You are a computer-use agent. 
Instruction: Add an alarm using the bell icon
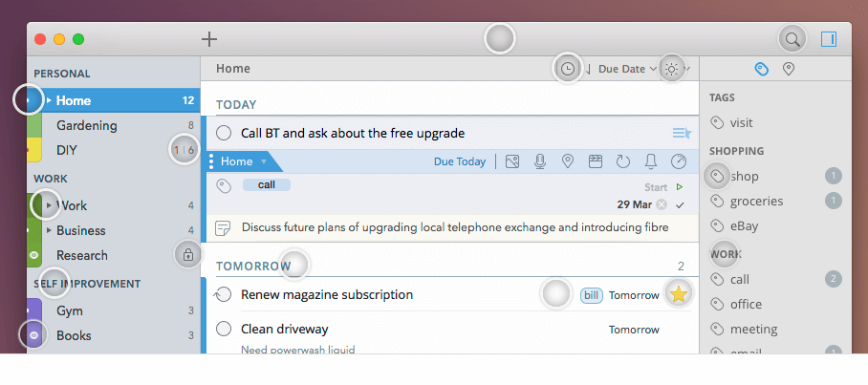coord(650,161)
